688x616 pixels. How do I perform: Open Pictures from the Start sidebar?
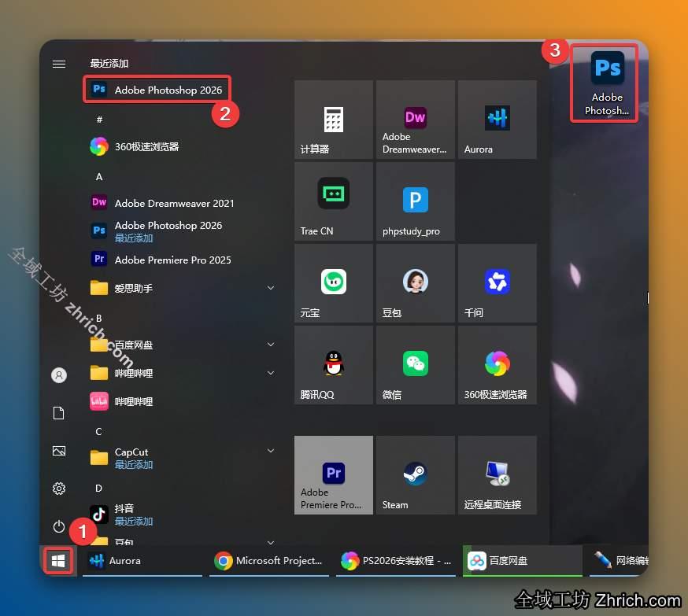(59, 451)
